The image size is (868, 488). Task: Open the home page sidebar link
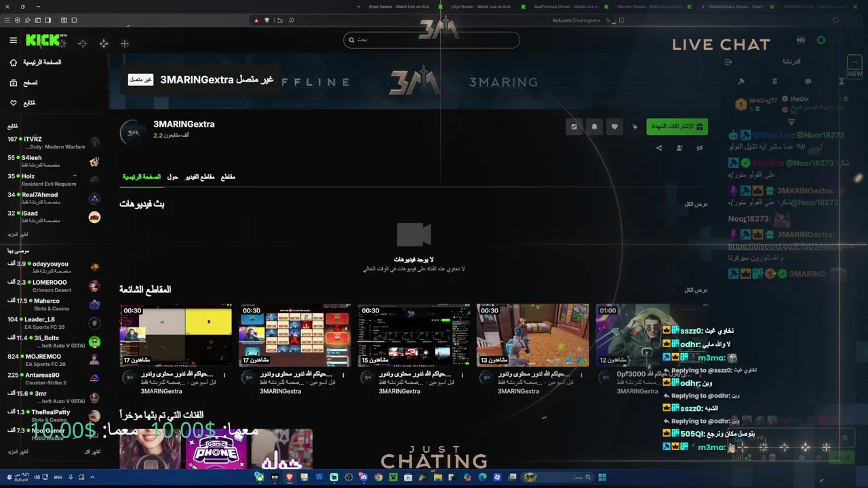pos(35,62)
